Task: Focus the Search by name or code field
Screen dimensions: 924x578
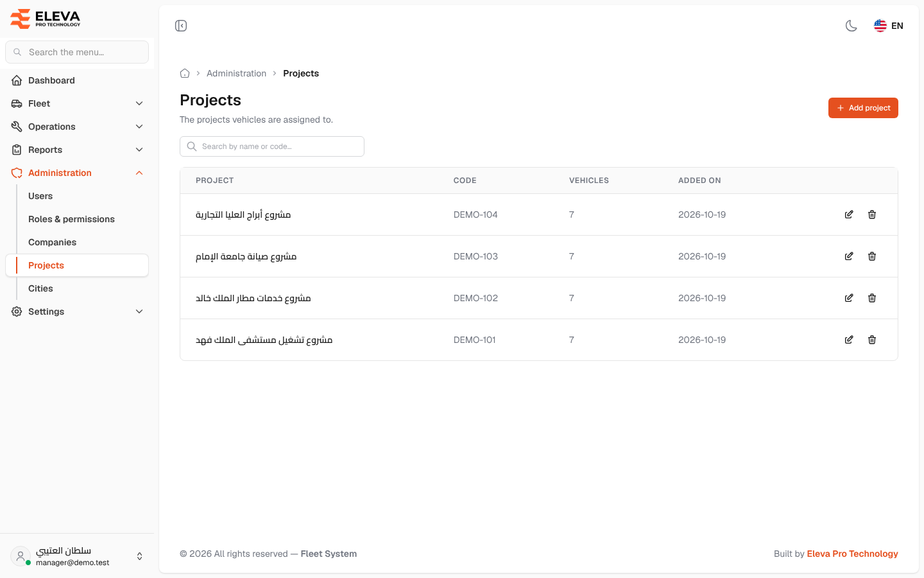Action: tap(272, 146)
